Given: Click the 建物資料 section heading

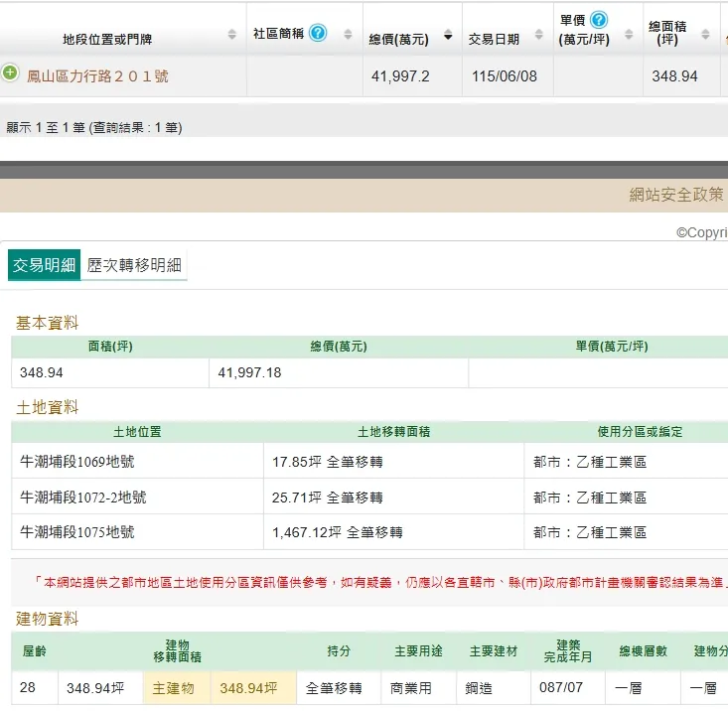Looking at the screenshot, I should click(47, 619).
